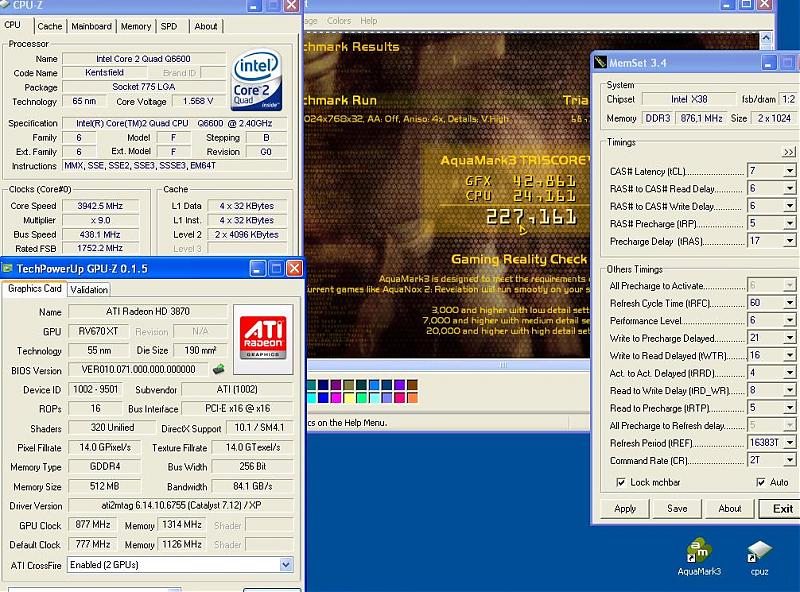Switch to the Validation tab in GPU-Z

[x=89, y=289]
